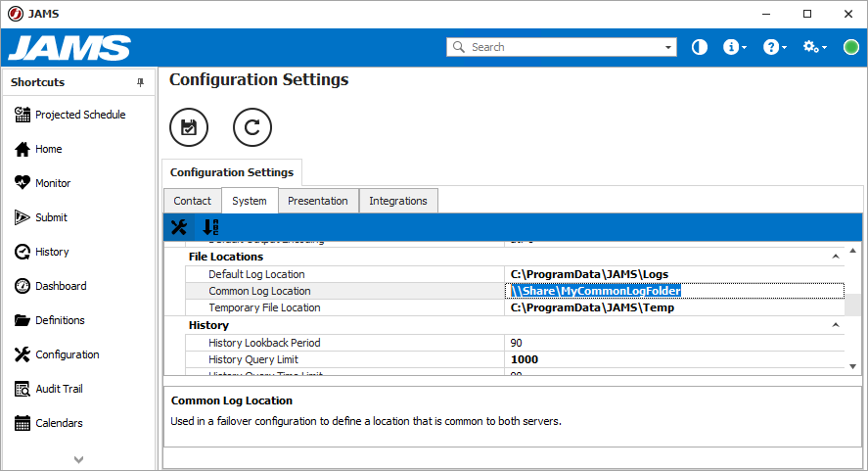Sort properties alphabetically icon
Image resolution: width=868 pixels, height=471 pixels.
coord(210,227)
